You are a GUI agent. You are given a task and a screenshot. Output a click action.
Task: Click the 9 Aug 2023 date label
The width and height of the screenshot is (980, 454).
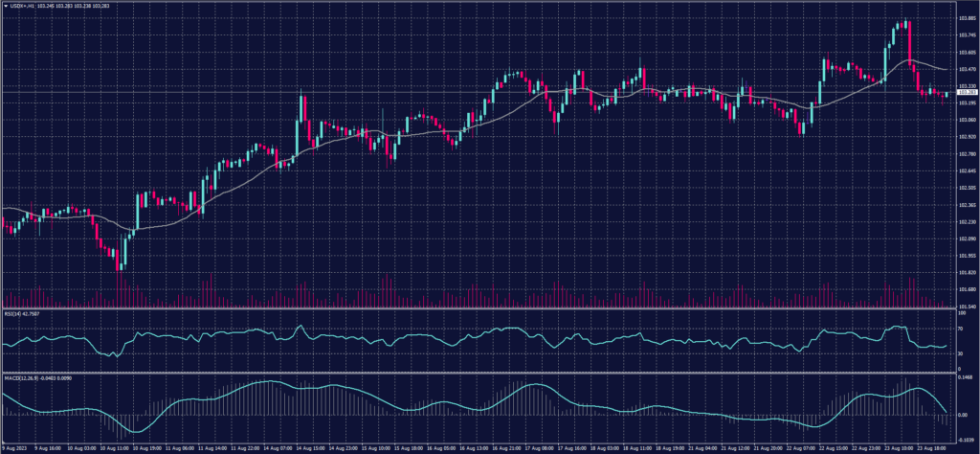click(x=16, y=447)
